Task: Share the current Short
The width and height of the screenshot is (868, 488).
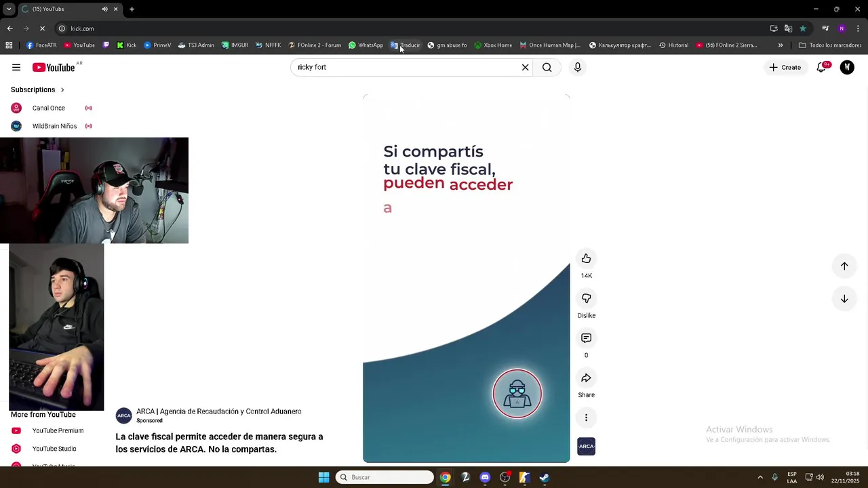Action: click(587, 378)
